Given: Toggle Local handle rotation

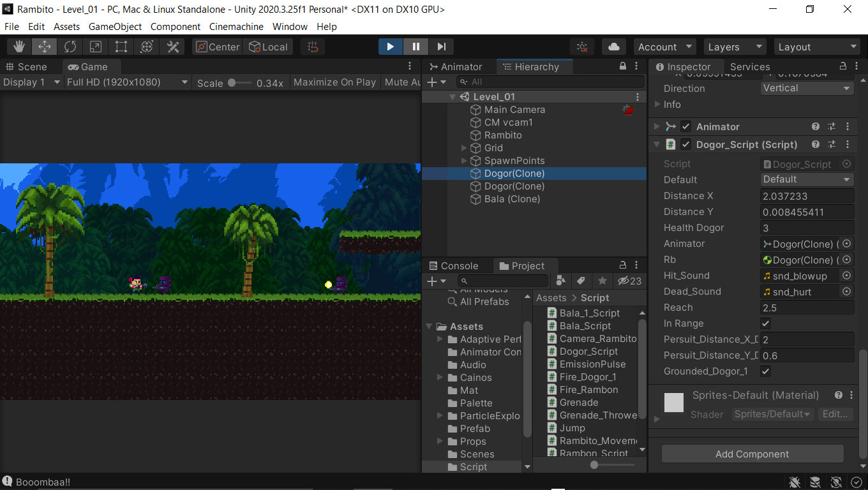Looking at the screenshot, I should point(268,47).
